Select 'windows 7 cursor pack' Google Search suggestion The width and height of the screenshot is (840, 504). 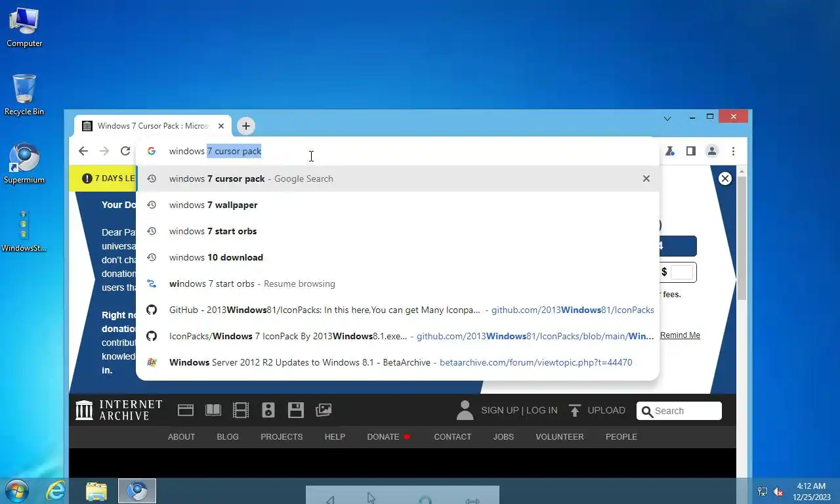[398, 178]
